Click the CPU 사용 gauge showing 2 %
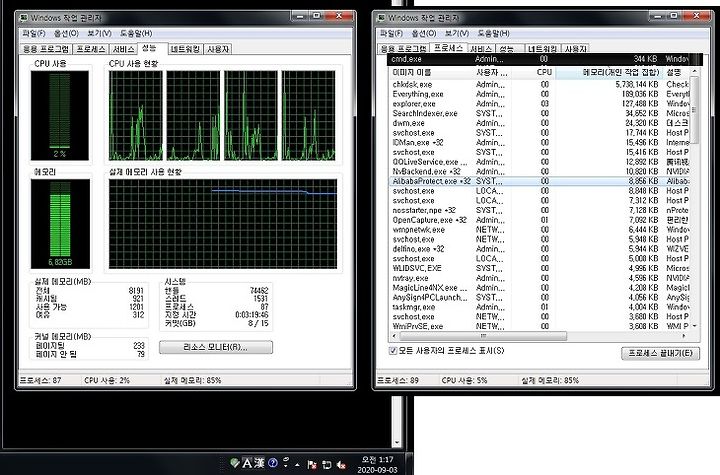The height and width of the screenshot is (475, 720). (x=60, y=115)
